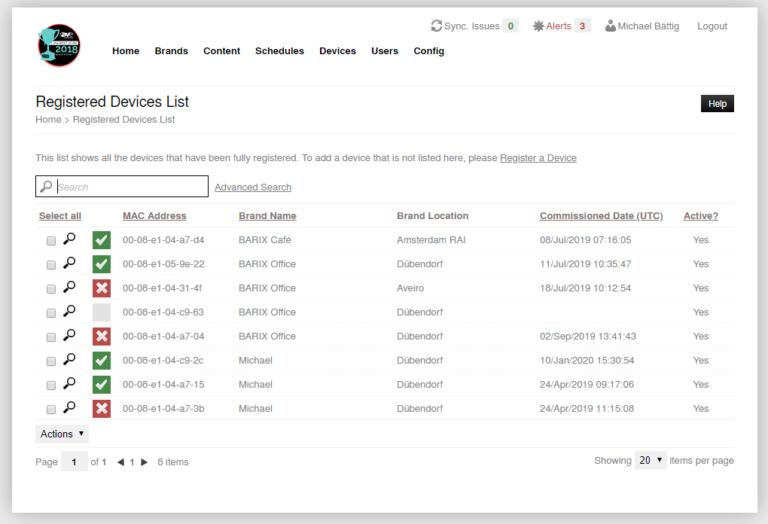The height and width of the screenshot is (524, 768).
Task: Click the site logo in top left
Action: click(58, 45)
